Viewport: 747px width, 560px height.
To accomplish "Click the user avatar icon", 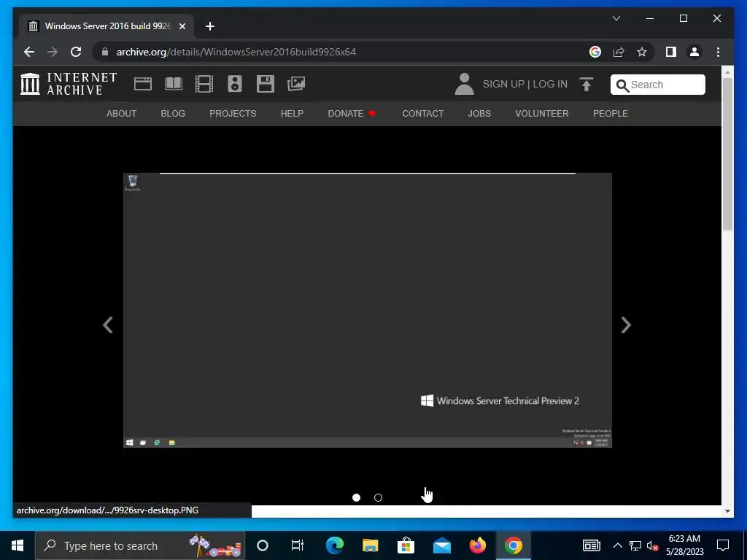I will pyautogui.click(x=464, y=84).
